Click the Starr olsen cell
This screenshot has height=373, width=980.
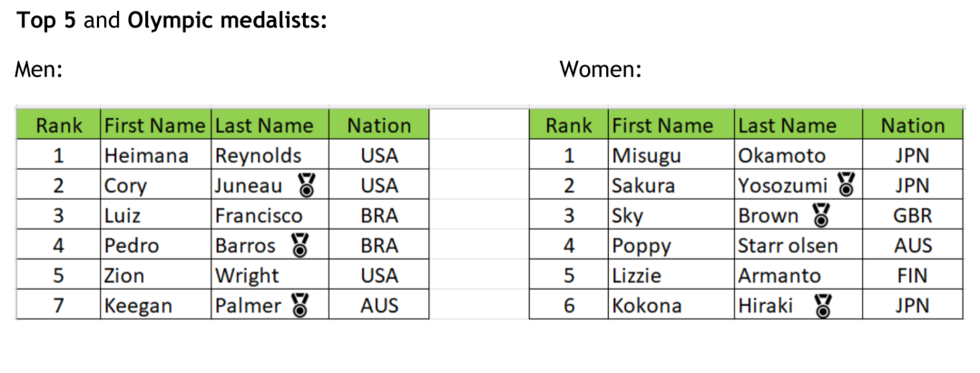coord(799,246)
